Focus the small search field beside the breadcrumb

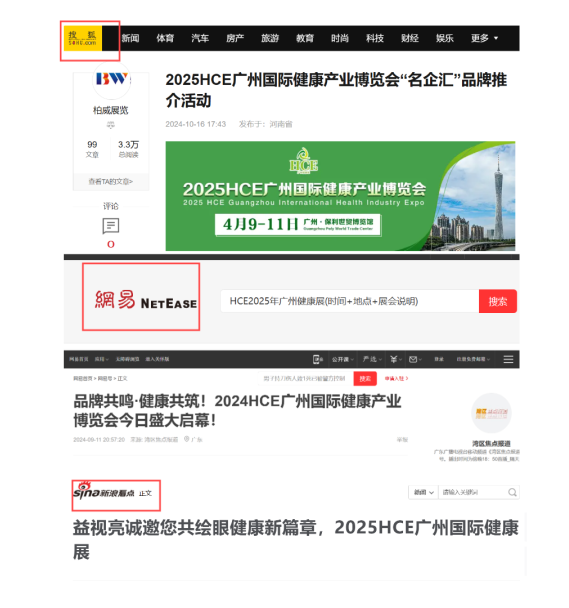point(306,378)
